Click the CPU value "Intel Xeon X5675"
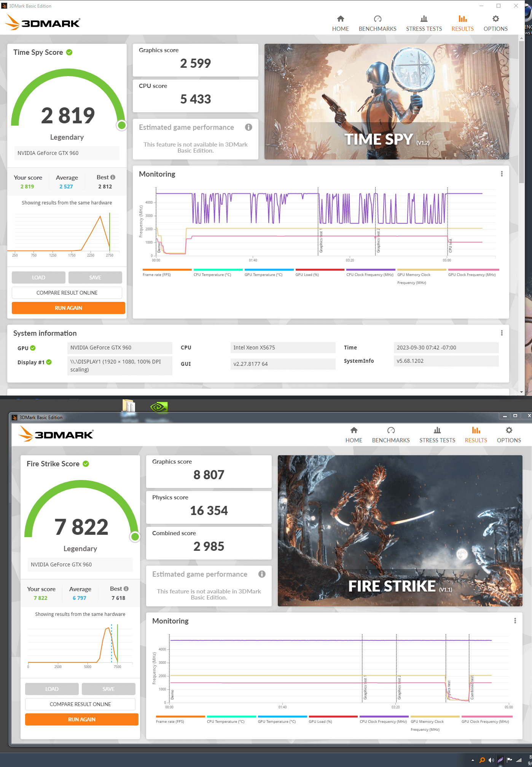 283,348
